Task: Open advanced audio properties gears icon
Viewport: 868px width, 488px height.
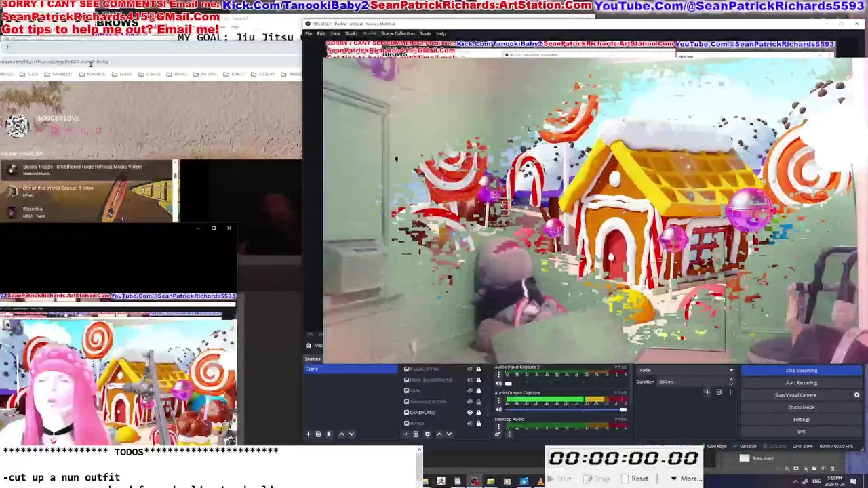Action: [498, 434]
